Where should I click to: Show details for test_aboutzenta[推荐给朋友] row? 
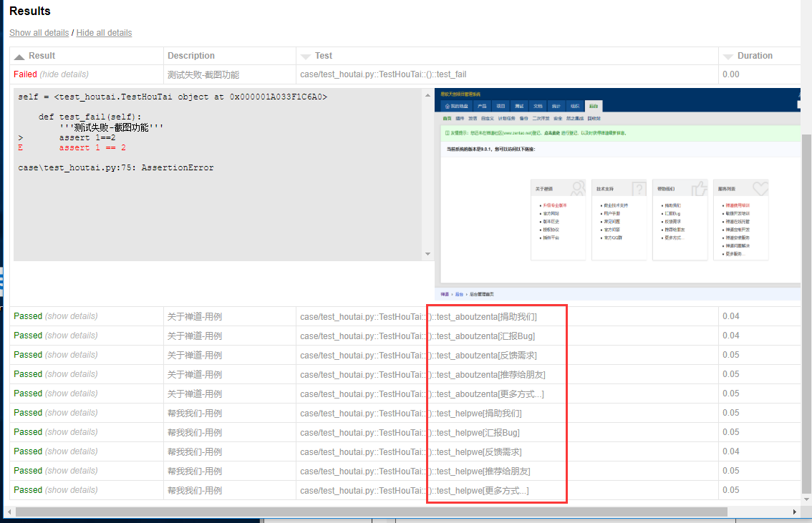[72, 374]
